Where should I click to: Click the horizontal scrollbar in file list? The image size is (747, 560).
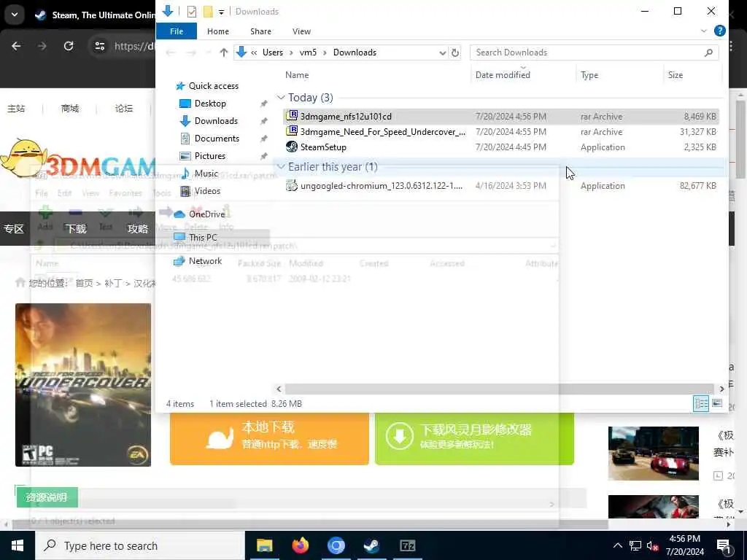pos(499,389)
